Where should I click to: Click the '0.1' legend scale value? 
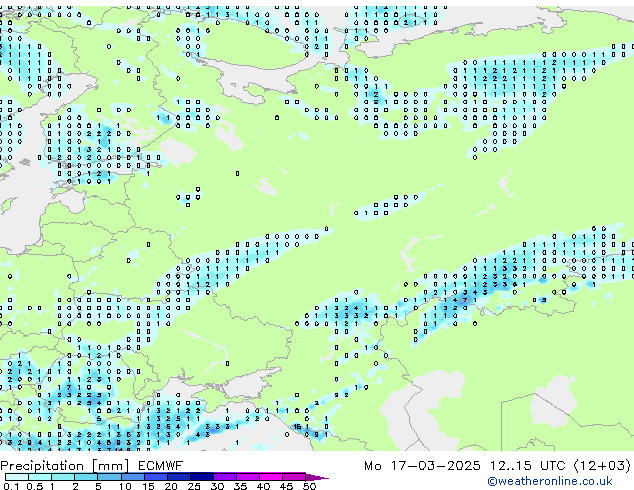point(11,486)
